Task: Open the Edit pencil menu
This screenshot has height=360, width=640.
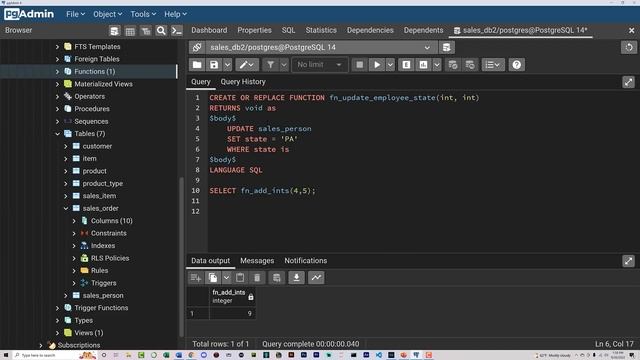Action: [x=247, y=64]
